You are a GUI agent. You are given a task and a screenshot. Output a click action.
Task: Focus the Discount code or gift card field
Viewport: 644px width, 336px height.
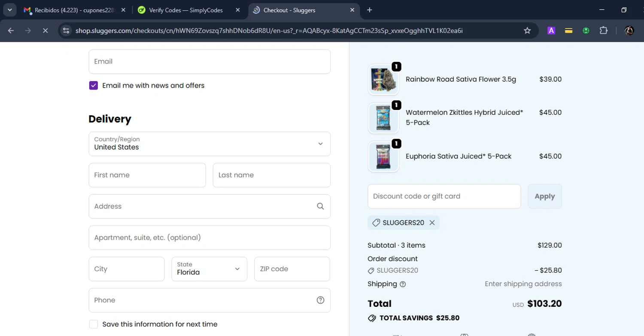click(444, 196)
